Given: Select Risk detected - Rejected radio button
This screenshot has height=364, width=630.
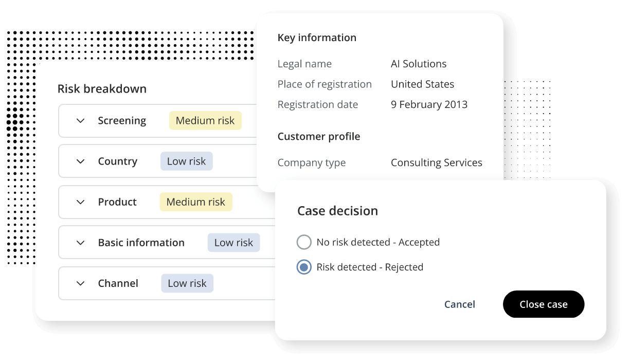Looking at the screenshot, I should [x=304, y=267].
